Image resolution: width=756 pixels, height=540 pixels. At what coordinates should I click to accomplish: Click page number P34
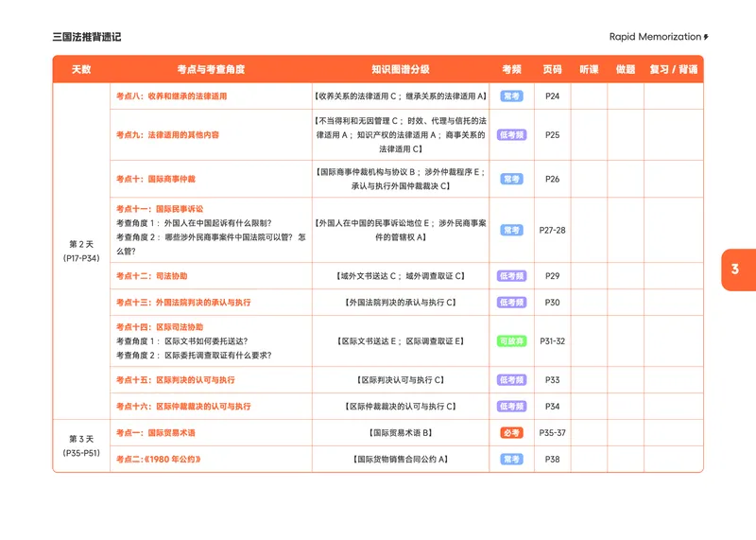553,407
